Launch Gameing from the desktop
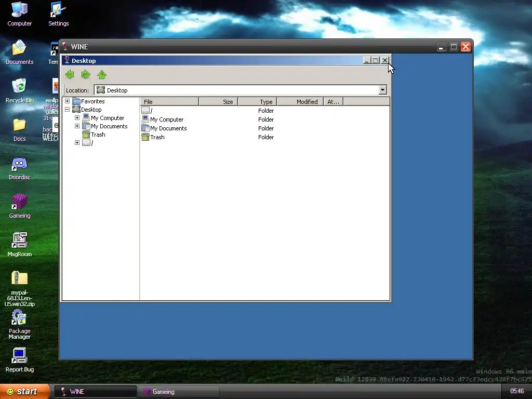Screen dimensions: 532x399 tap(19, 206)
